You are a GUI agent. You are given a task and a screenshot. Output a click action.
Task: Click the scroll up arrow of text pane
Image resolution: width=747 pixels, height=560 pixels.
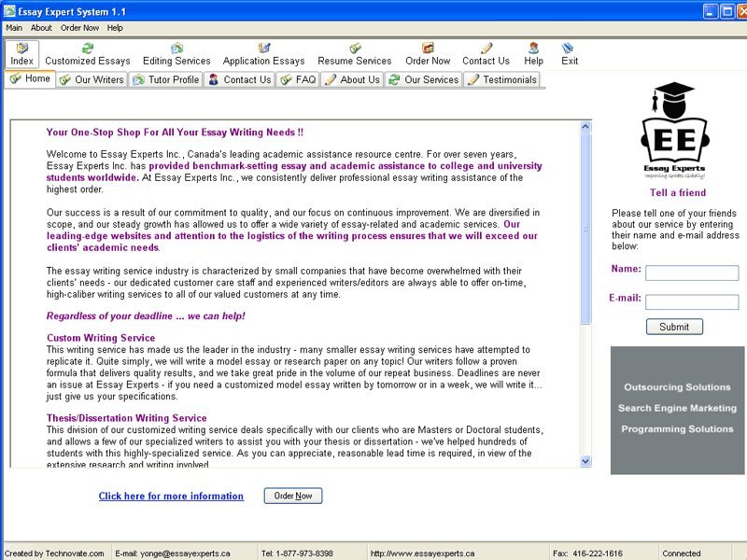585,127
